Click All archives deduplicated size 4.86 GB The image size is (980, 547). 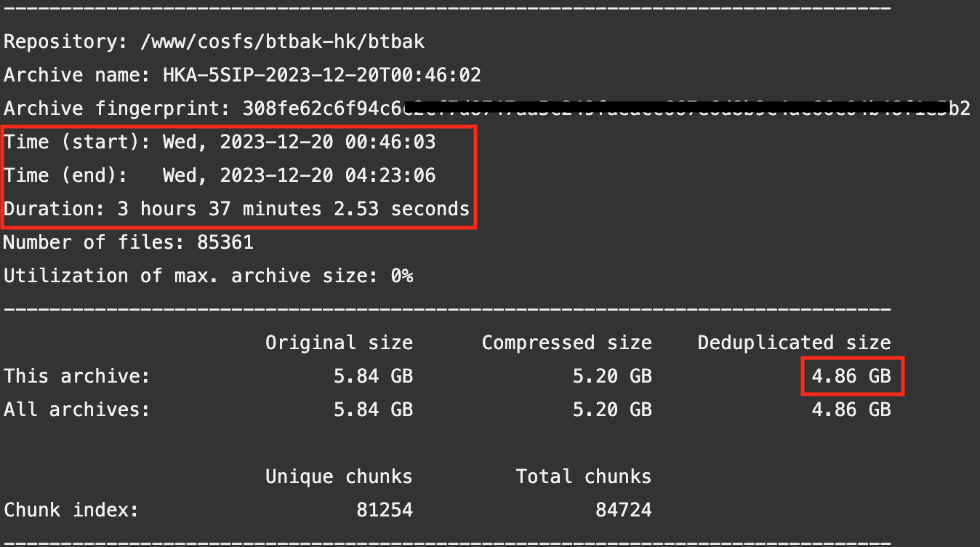pos(851,410)
